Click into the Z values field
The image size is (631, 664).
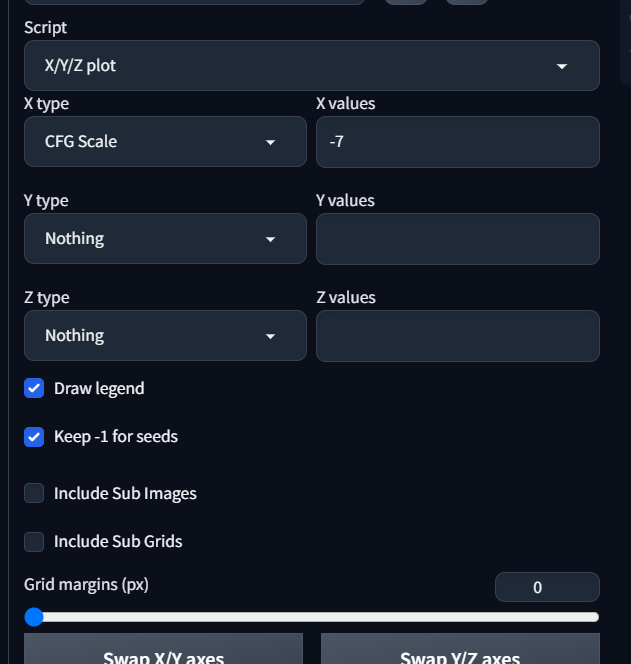[457, 336]
